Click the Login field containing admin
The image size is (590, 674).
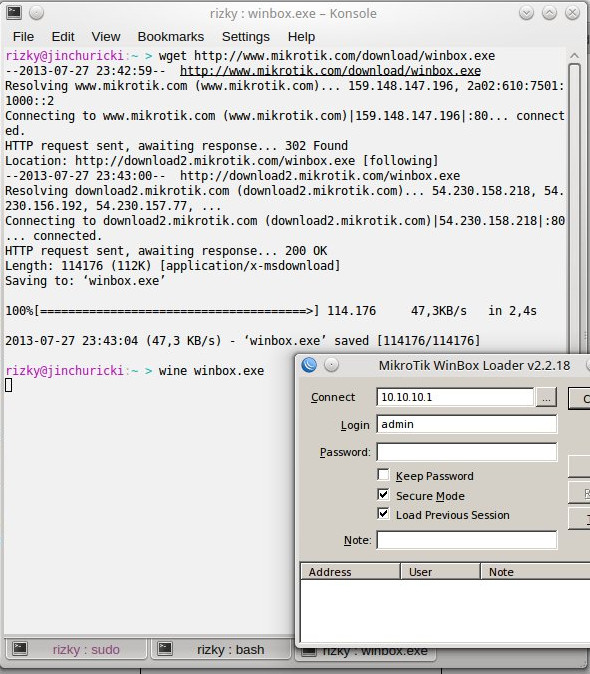point(467,424)
